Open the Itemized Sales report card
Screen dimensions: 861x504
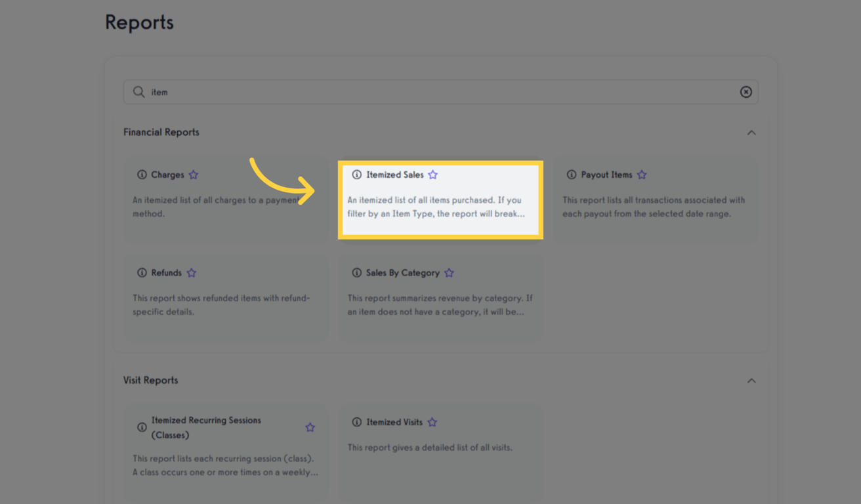pyautogui.click(x=440, y=199)
